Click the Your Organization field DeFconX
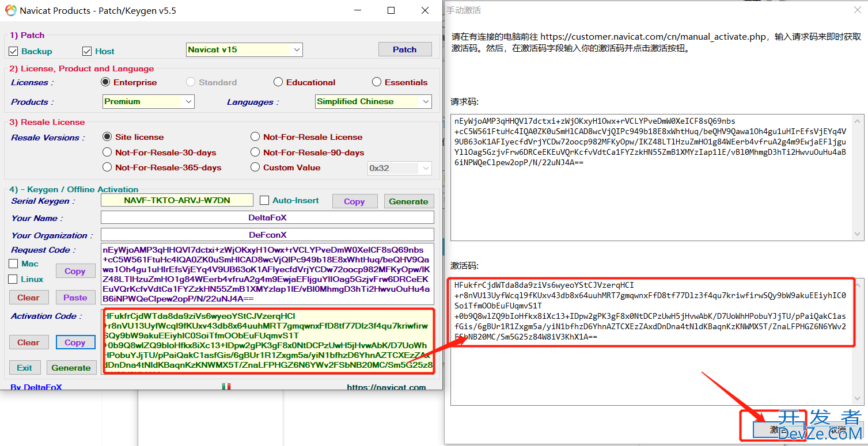Image resolution: width=868 pixels, height=446 pixels. coord(267,235)
